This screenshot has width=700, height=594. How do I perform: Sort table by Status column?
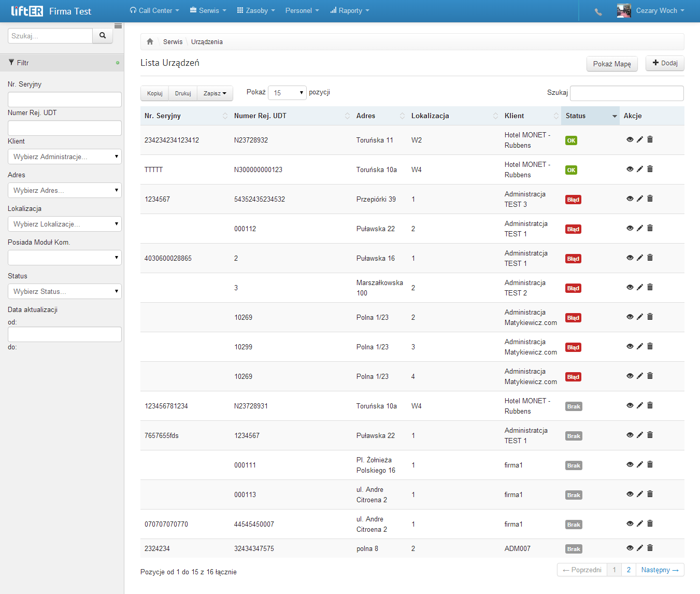[590, 116]
